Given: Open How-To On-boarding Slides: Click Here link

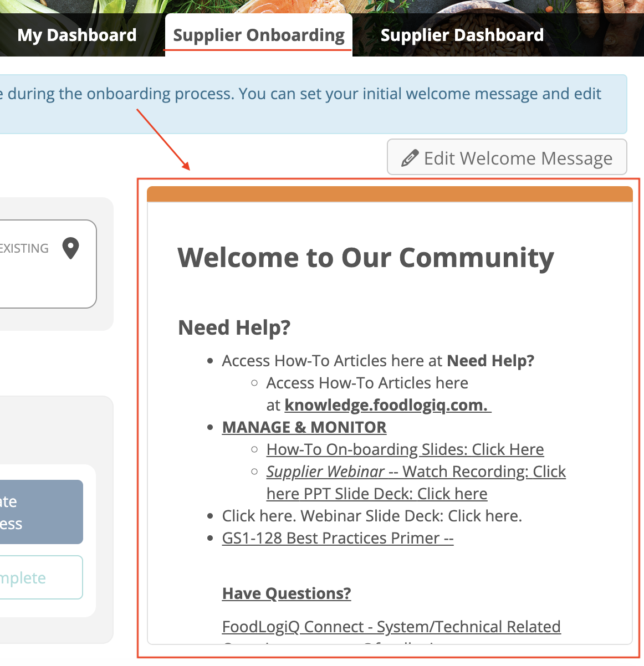Looking at the screenshot, I should (405, 450).
